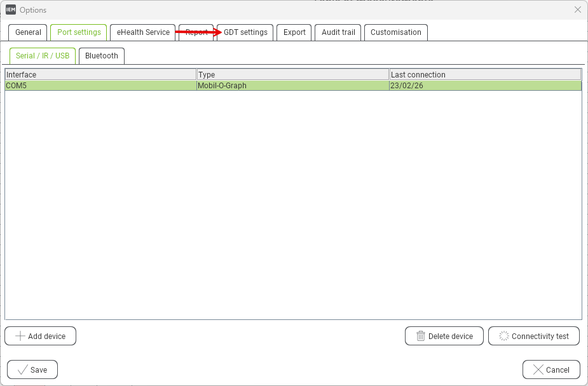Open the Export tab
The height and width of the screenshot is (386, 588).
click(x=294, y=32)
